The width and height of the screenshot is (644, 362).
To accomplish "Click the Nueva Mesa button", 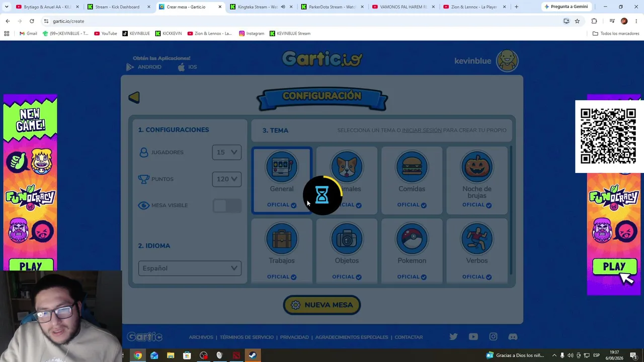I will (x=322, y=305).
